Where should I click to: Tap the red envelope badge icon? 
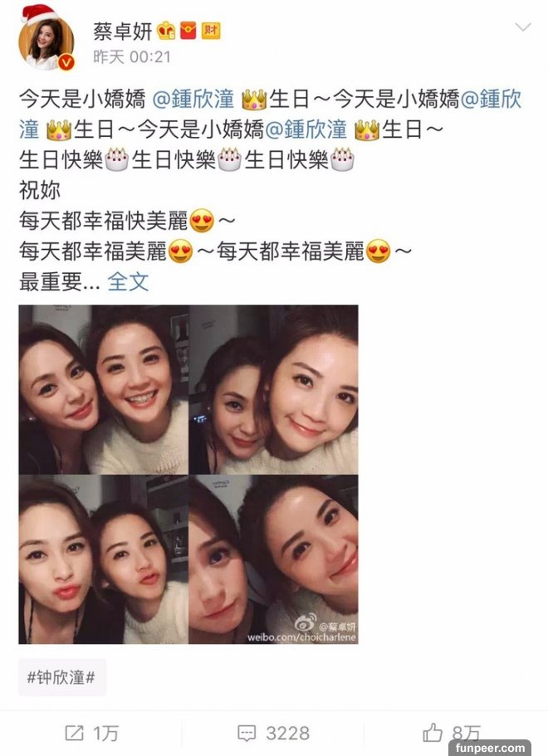pyautogui.click(x=188, y=31)
